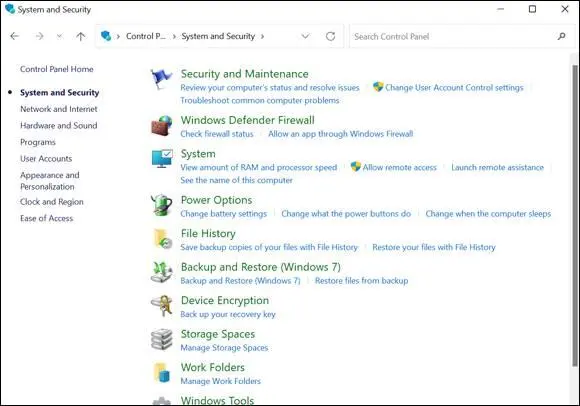Click the Forward arrow in navigation bar
Viewport: 580px width, 406px height.
(39, 36)
